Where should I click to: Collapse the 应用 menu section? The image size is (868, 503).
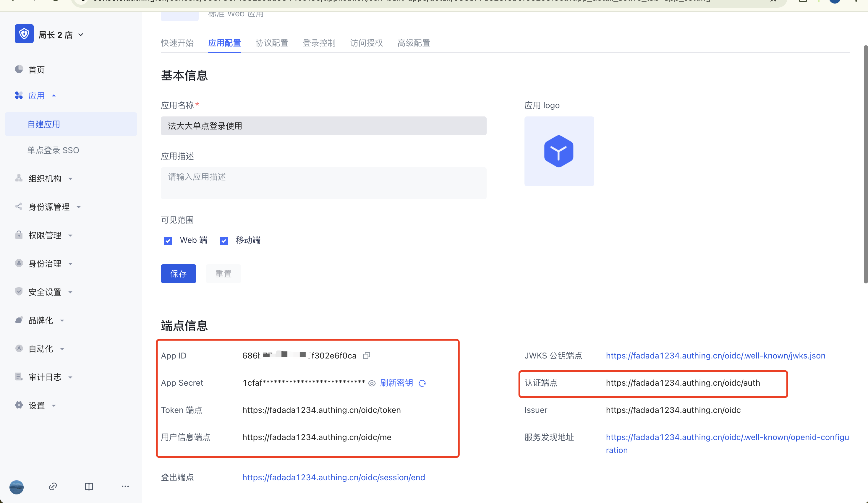[54, 95]
